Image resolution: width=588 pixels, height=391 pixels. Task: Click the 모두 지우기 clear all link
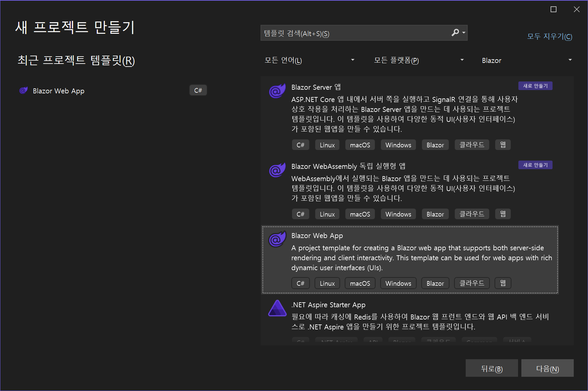pyautogui.click(x=550, y=36)
